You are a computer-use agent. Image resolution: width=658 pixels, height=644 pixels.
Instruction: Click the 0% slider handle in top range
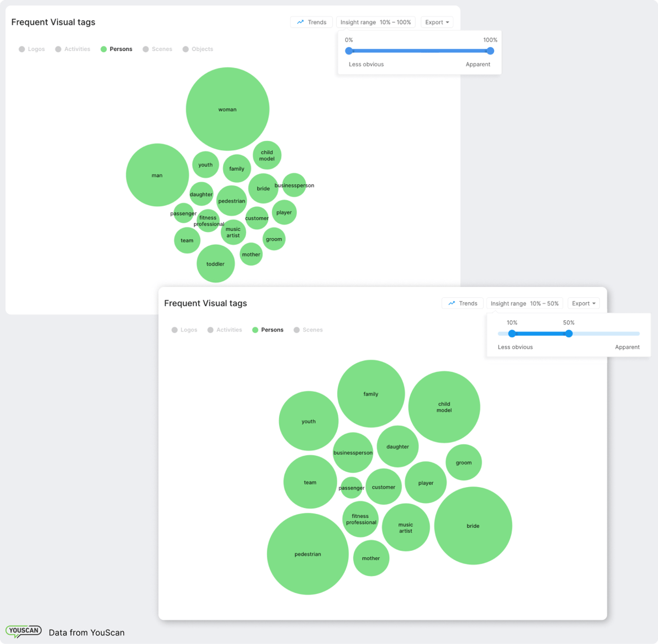pos(349,51)
